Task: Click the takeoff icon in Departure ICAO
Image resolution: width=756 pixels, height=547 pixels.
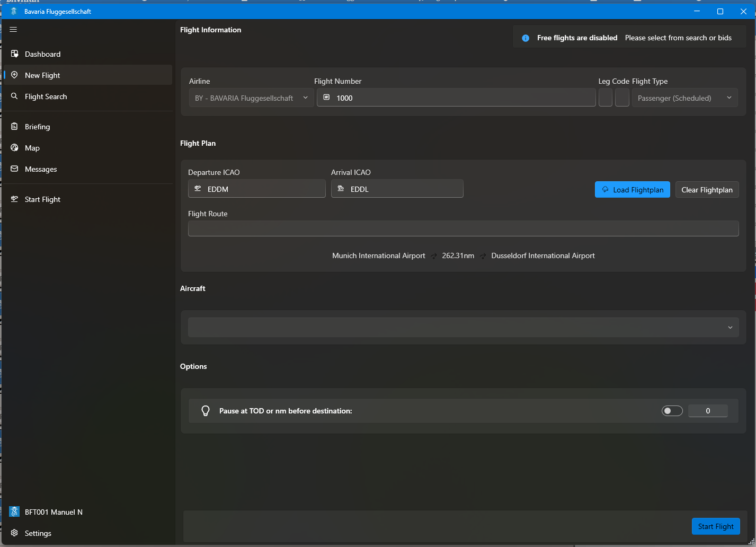Action: [198, 189]
